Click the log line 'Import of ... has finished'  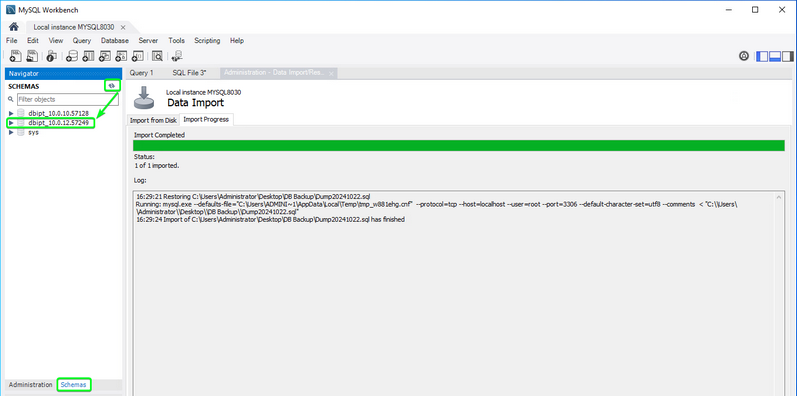270,220
